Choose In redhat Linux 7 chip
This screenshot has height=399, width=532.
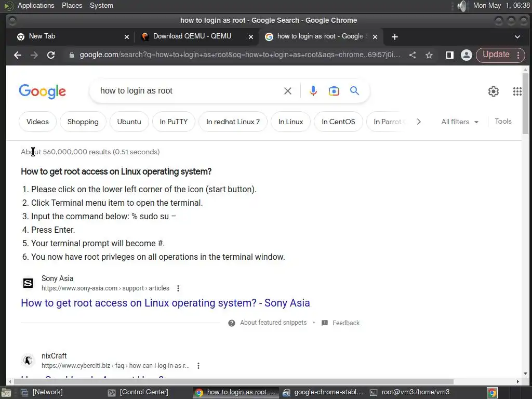click(233, 122)
